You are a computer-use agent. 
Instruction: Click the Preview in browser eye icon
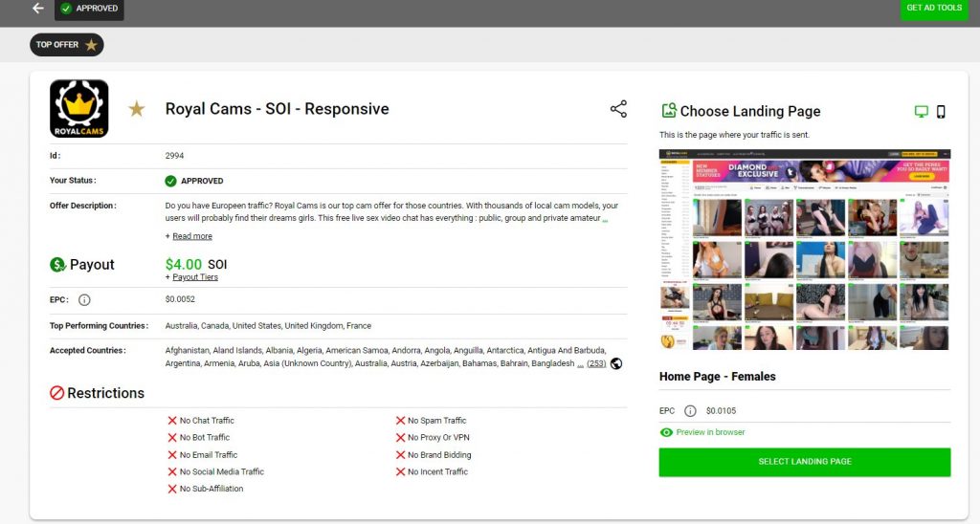[x=666, y=432]
